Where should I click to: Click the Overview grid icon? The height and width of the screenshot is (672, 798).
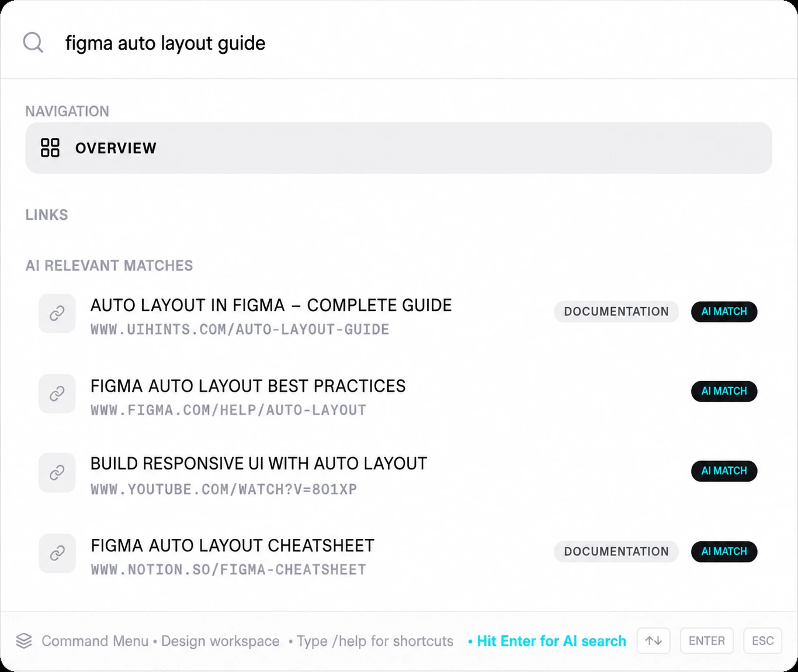(x=50, y=148)
